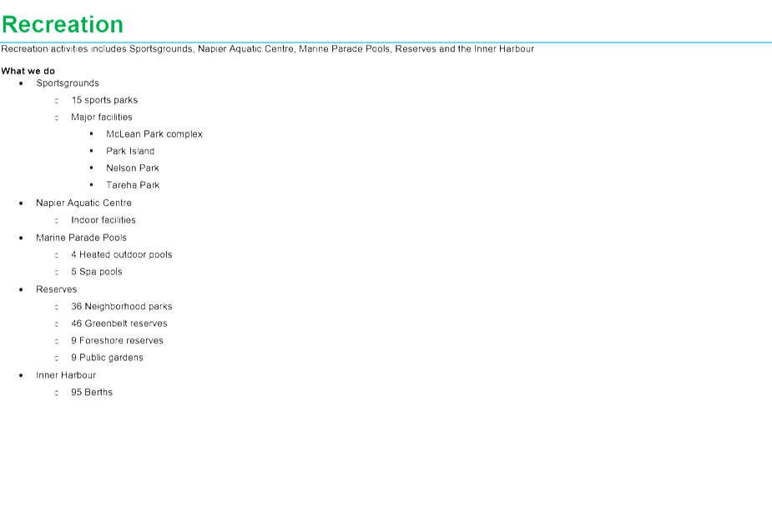Click '36 Neighborhood parks' item

click(122, 307)
